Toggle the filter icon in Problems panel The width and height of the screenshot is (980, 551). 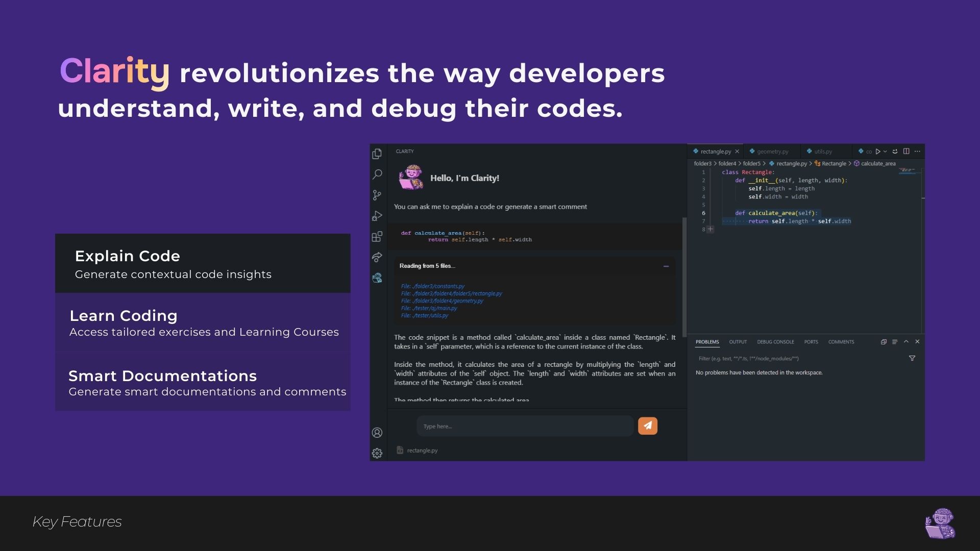(912, 358)
